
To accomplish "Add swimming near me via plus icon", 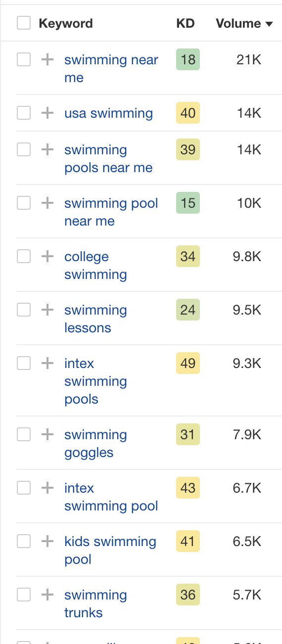I will 47,60.
